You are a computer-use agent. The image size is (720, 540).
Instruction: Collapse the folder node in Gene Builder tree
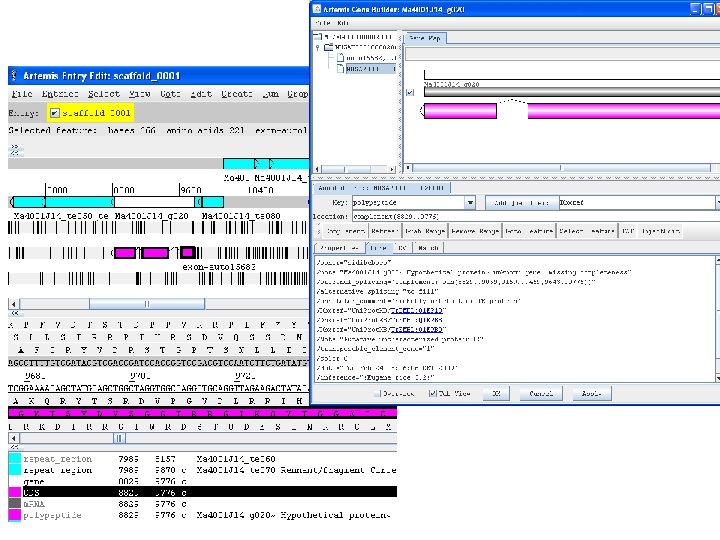click(318, 47)
